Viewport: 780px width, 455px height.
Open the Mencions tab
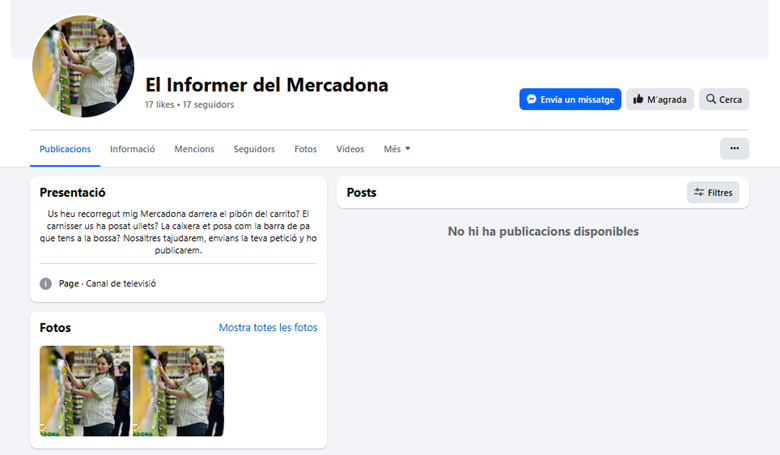(x=194, y=149)
